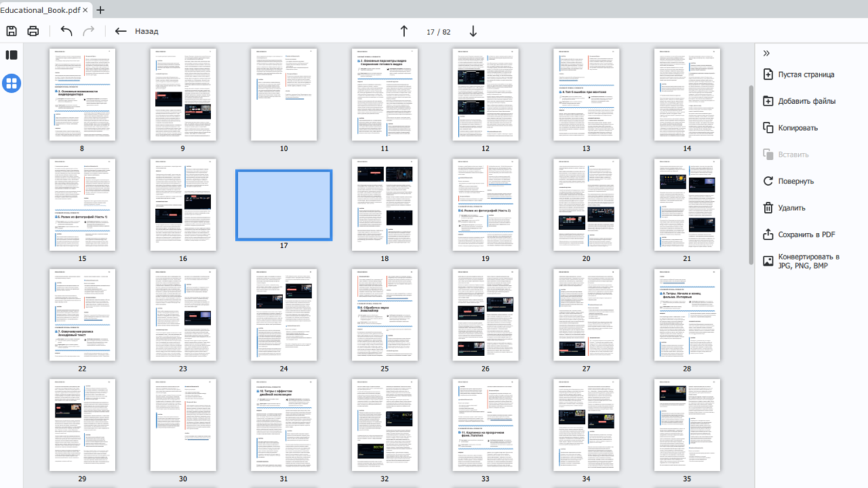
Task: Click the Удалить label
Action: (x=791, y=208)
